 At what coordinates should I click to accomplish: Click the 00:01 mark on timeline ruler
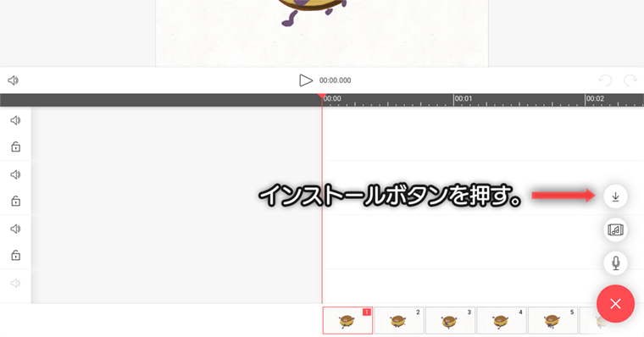point(463,98)
